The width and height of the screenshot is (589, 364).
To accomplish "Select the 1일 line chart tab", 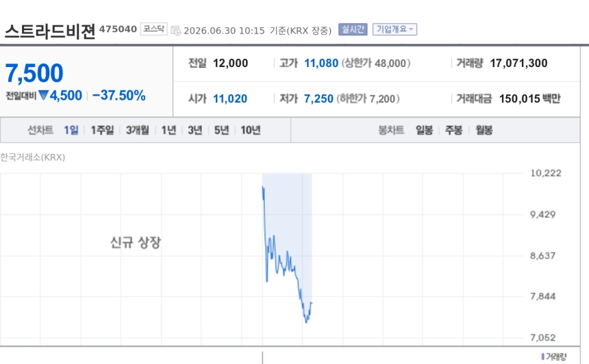I will [71, 130].
